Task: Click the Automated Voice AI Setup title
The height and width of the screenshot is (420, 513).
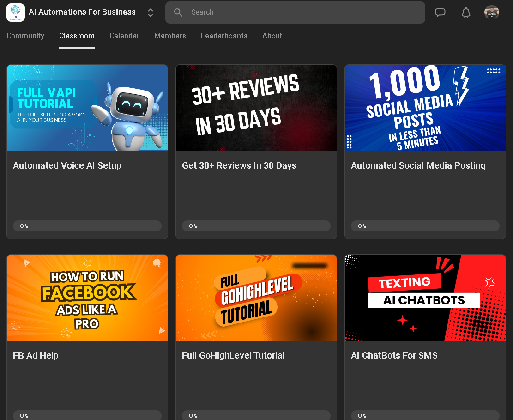Action: (x=67, y=165)
